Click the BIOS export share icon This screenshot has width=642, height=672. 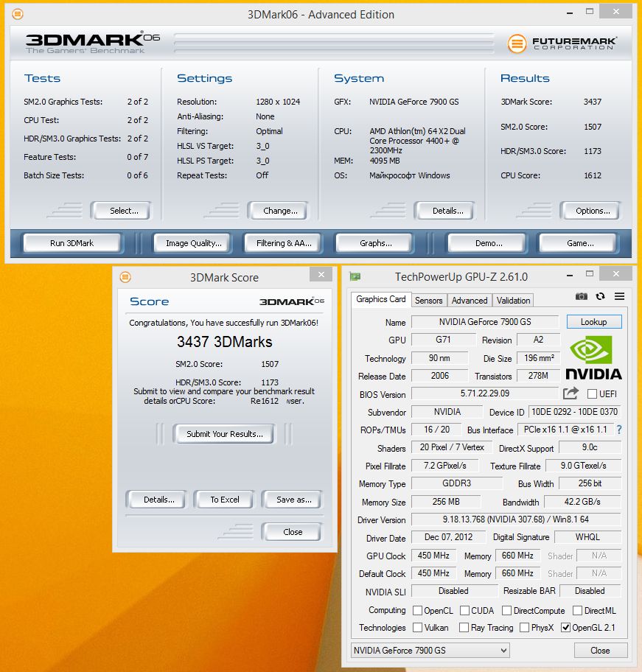tap(571, 393)
